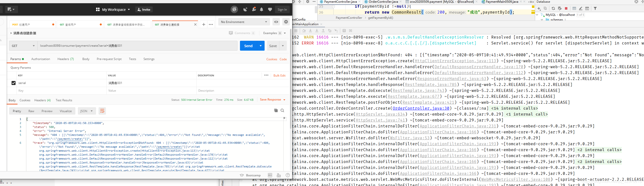Screen dimensions: 644x186
Task: Open the Save Response dropdown
Action: coord(272,100)
